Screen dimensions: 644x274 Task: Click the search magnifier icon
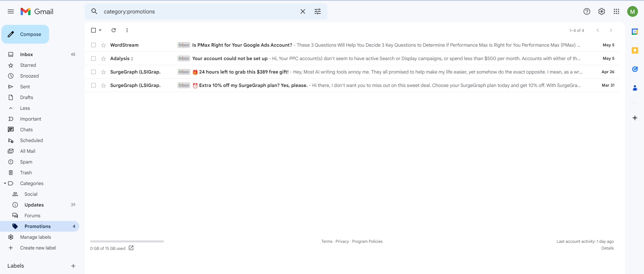point(94,11)
